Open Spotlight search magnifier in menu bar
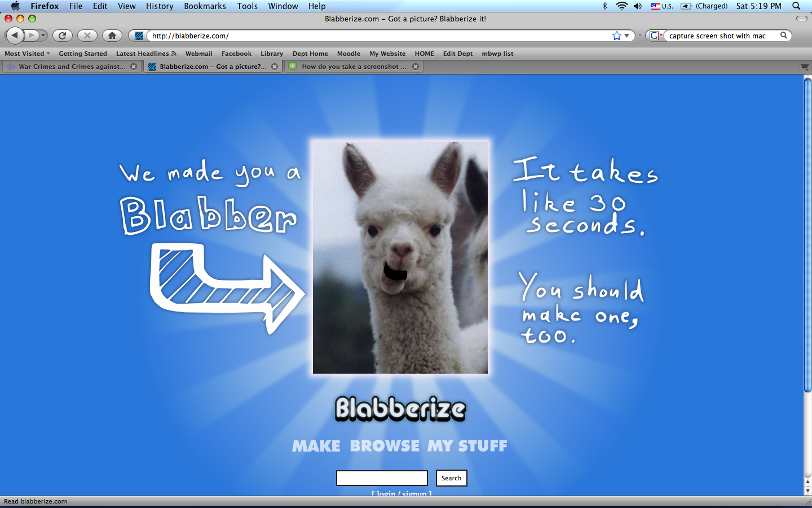 pos(796,6)
